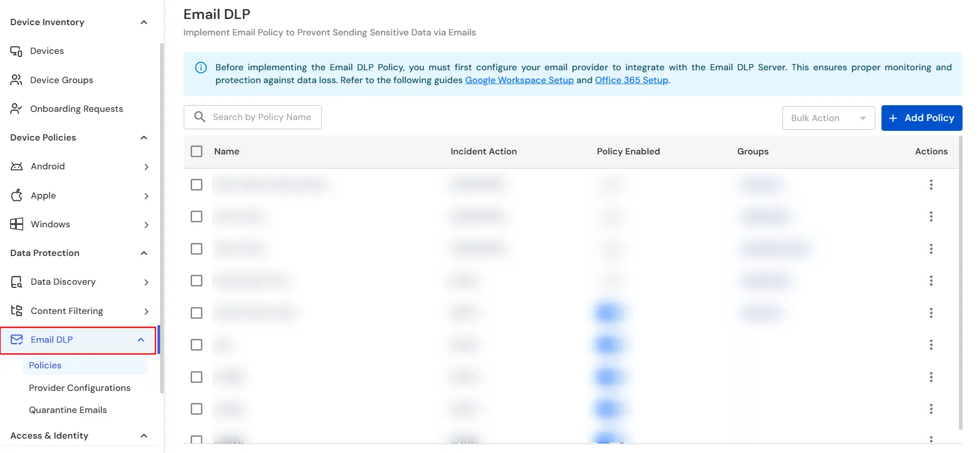Click the Email DLP envelope icon
The image size is (980, 453).
point(17,340)
